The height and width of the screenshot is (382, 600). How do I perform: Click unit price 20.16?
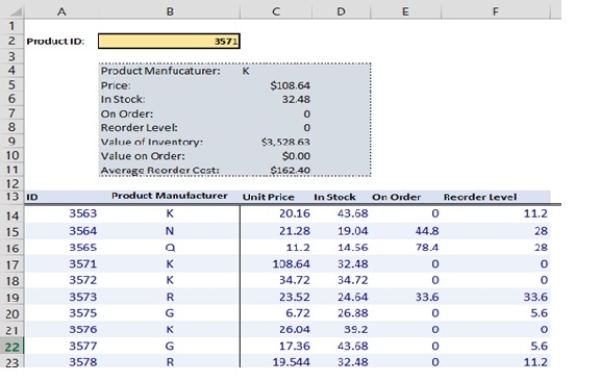click(294, 213)
